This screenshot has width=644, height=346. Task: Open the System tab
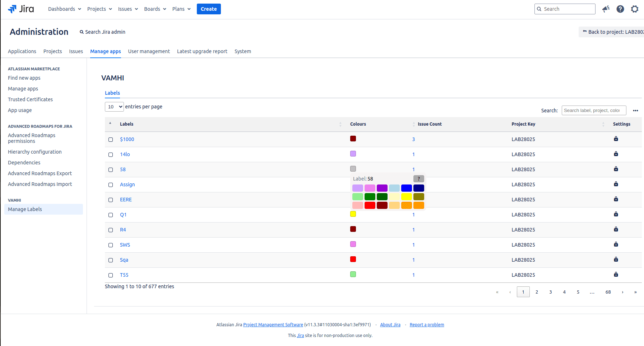tap(243, 51)
